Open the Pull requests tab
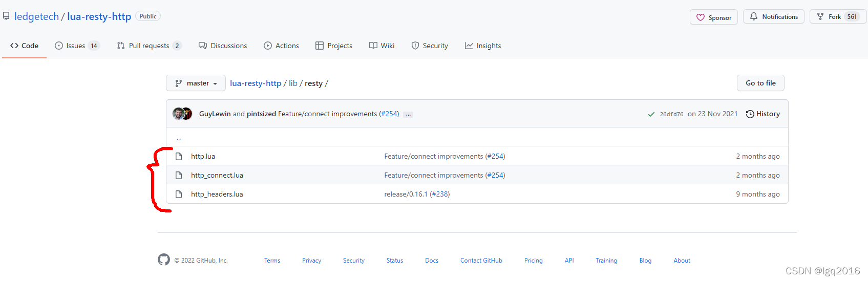The image size is (868, 281). point(149,46)
